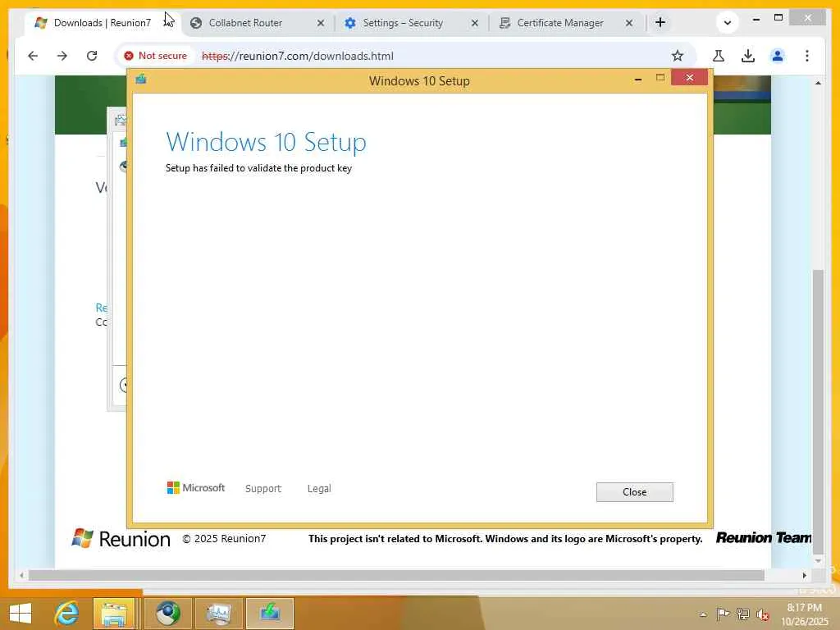The height and width of the screenshot is (630, 840).
Task: Click the horizontal scroll right arrow
Action: [x=805, y=575]
